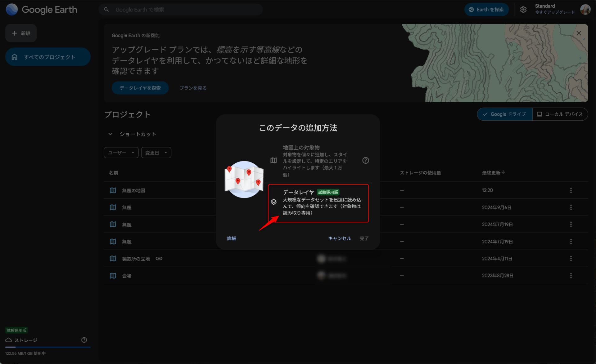596x364 pixels.
Task: Click the user profile avatar
Action: point(585,10)
